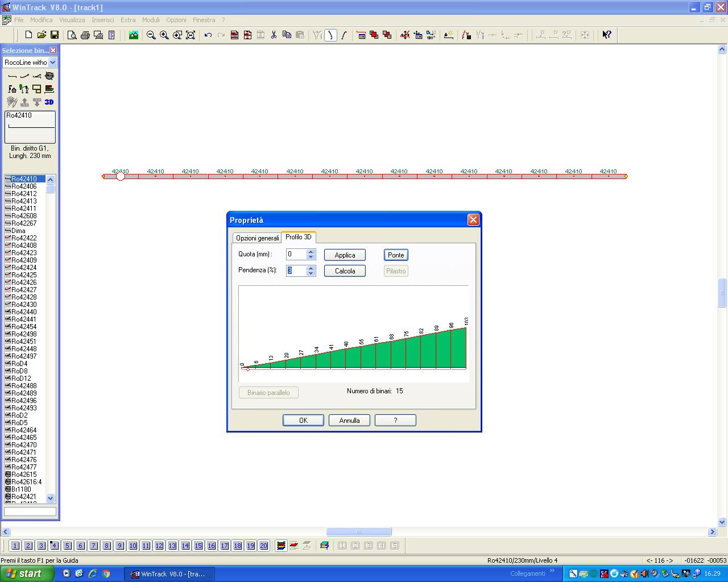Viewport: 728px width, 582px height.
Task: Zoom in with plus magnifier
Action: click(164, 35)
